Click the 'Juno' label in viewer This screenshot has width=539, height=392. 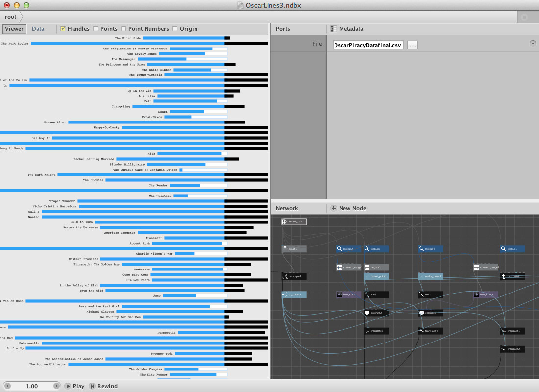(x=157, y=296)
